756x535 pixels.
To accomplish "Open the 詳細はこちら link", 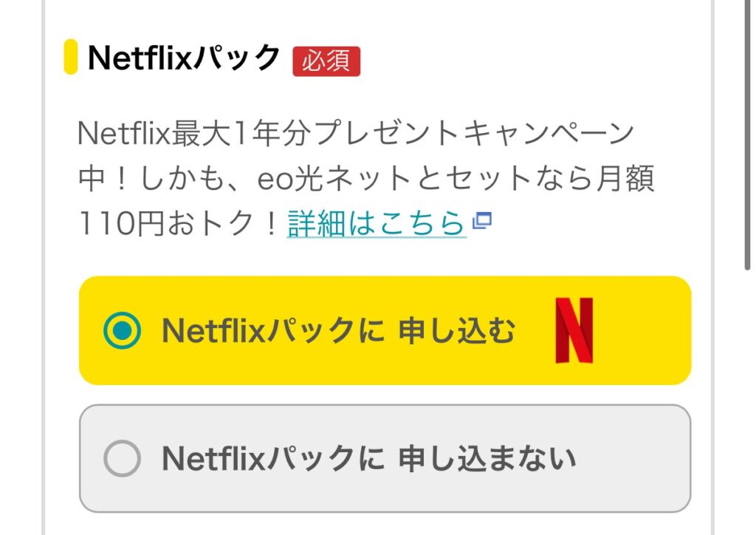I will point(377,222).
